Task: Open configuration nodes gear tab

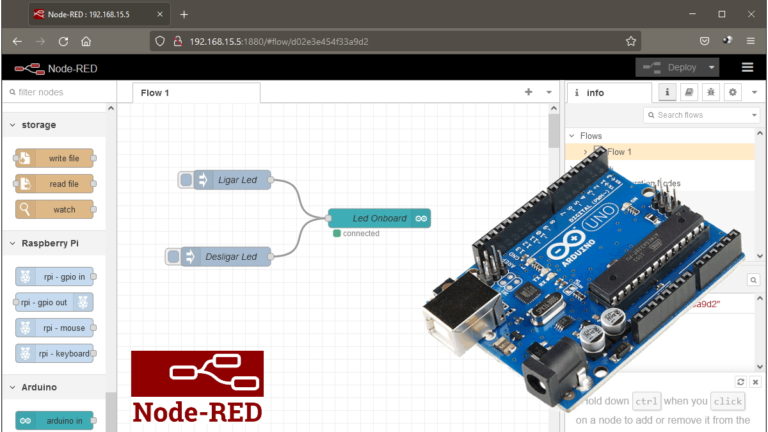Action: click(x=732, y=92)
